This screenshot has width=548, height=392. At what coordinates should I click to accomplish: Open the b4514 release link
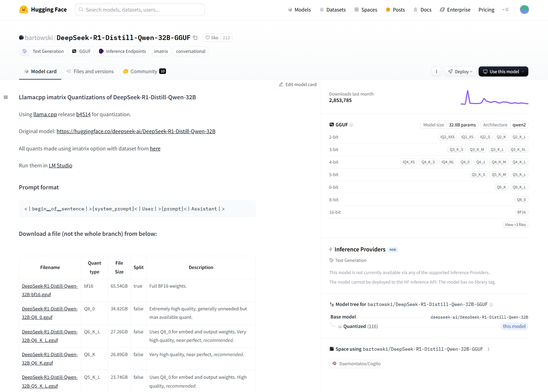(x=83, y=114)
